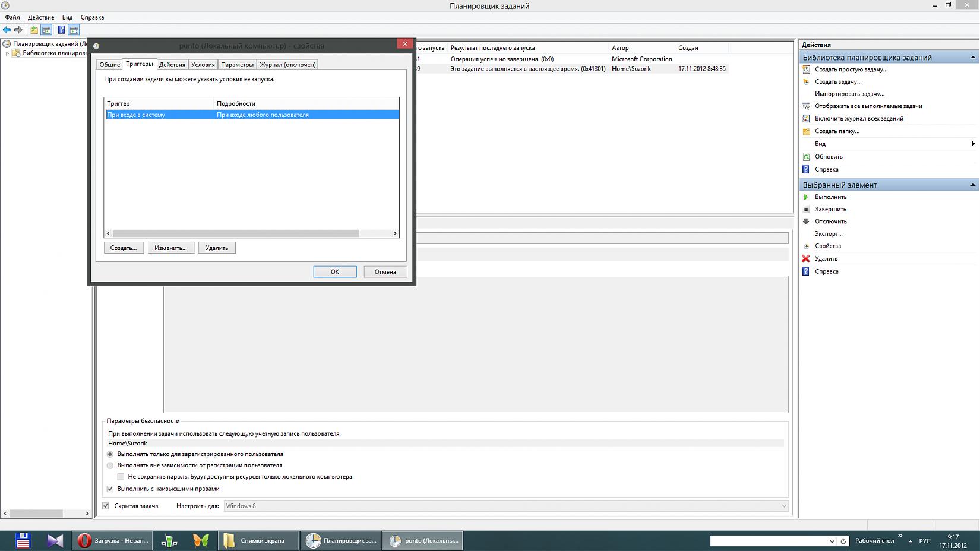Click Создать папку... in the Actions pane

point(837,131)
